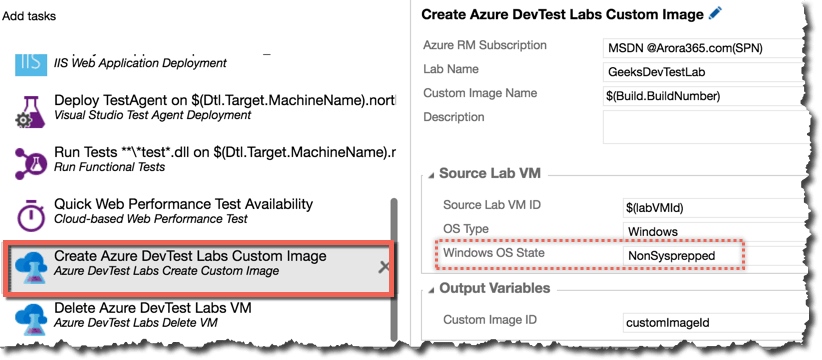The height and width of the screenshot is (360, 822).
Task: Click the 'Run Functional Tests' subtitle
Action: [110, 167]
